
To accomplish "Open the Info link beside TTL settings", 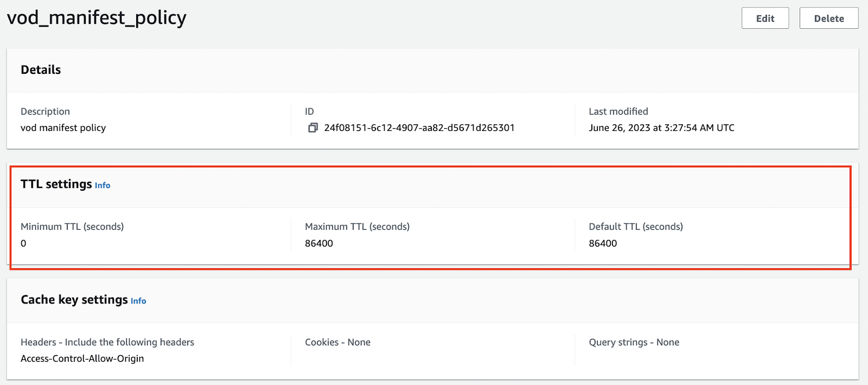I will tap(103, 186).
